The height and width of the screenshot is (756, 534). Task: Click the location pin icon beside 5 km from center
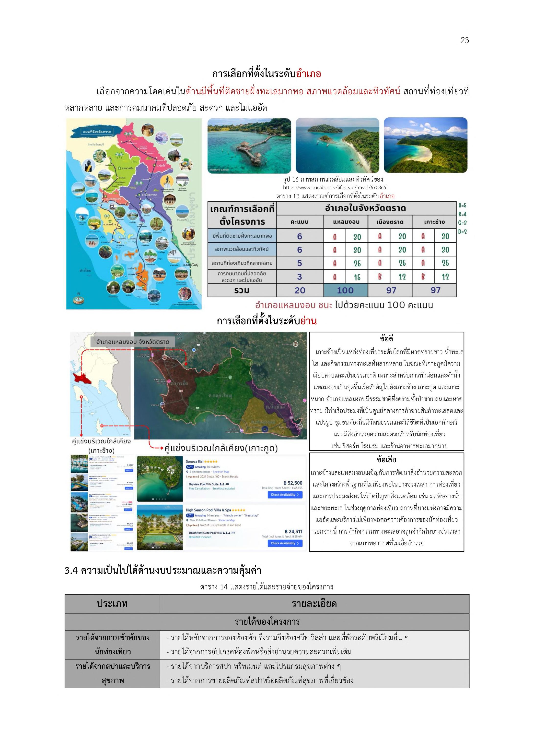[x=187, y=472]
